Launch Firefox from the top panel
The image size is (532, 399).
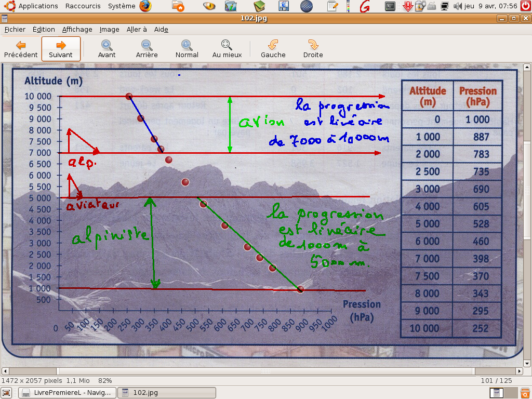pos(145,6)
